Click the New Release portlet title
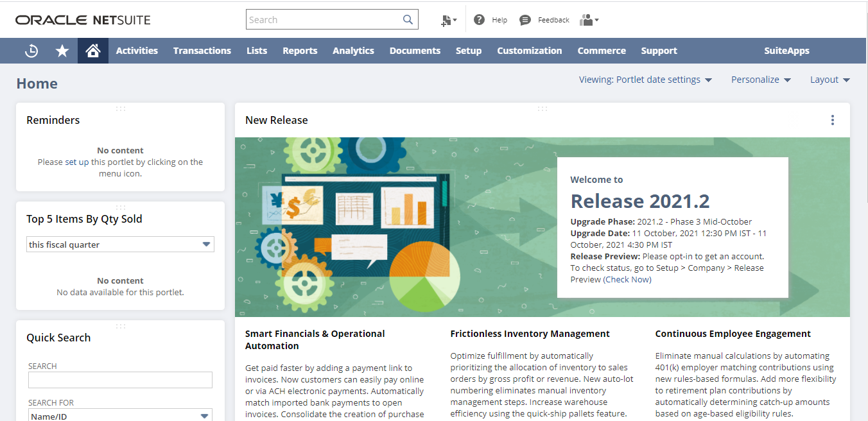 277,120
